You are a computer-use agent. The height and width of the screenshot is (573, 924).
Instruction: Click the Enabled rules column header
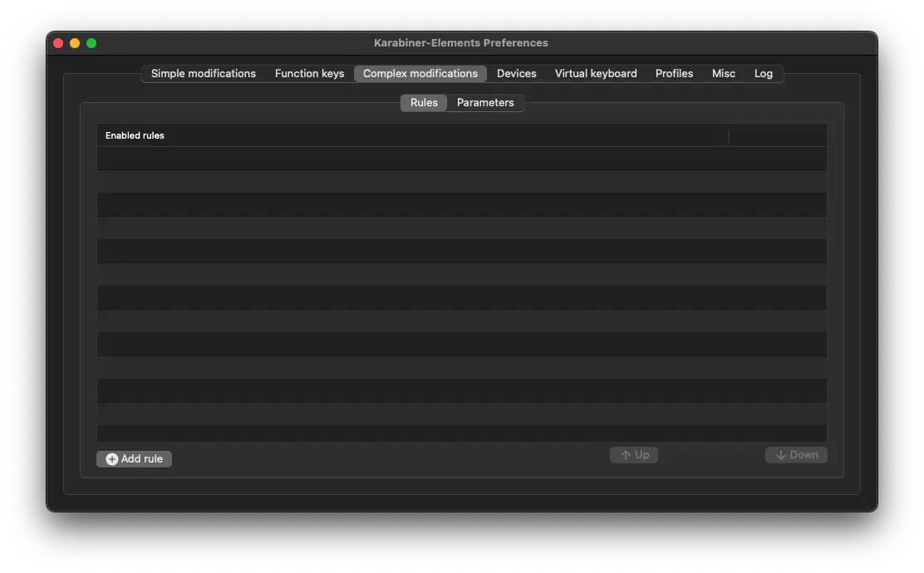412,135
